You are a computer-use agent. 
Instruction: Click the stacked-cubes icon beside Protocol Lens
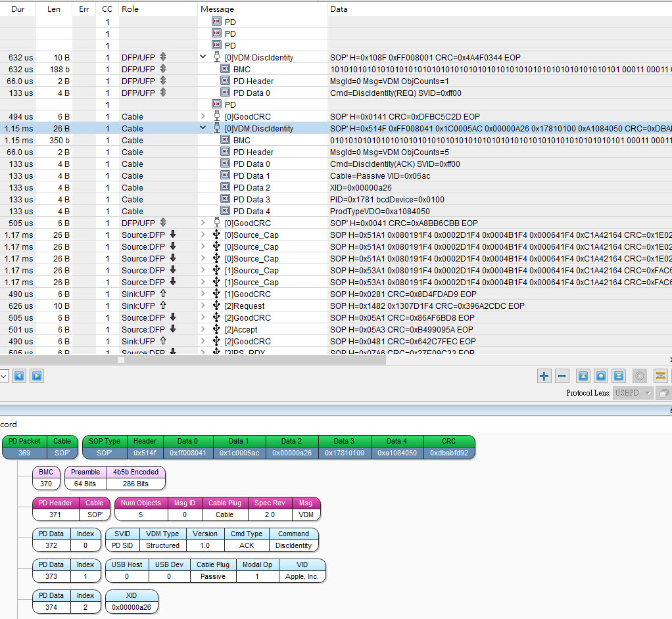point(663,393)
